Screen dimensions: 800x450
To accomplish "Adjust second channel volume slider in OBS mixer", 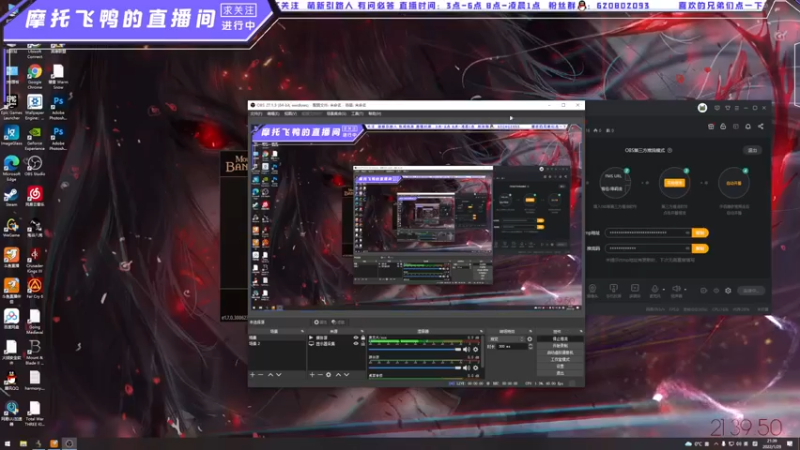I will (x=415, y=368).
